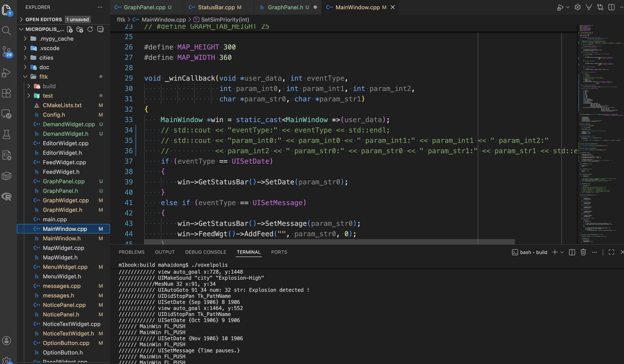The width and height of the screenshot is (624, 364).
Task: Open MapWidget.cpp from the file list
Action: [x=63, y=248]
